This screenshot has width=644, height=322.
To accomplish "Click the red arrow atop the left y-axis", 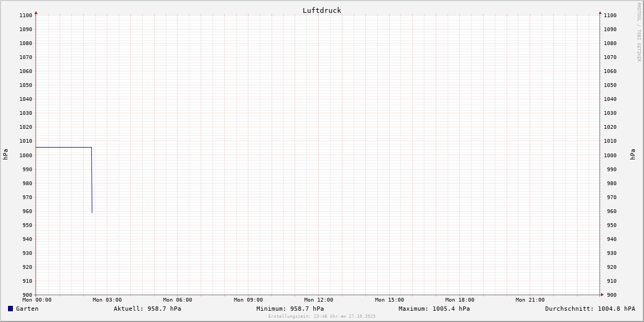I will point(36,12).
